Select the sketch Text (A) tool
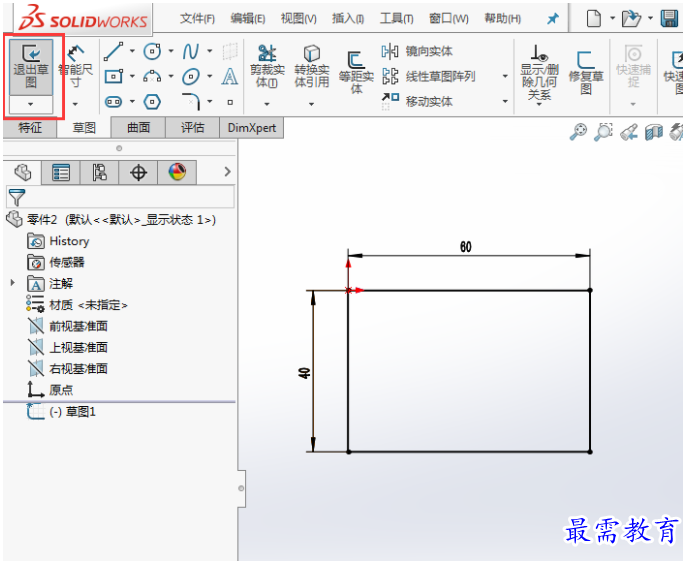The height and width of the screenshot is (562, 687). click(230, 77)
